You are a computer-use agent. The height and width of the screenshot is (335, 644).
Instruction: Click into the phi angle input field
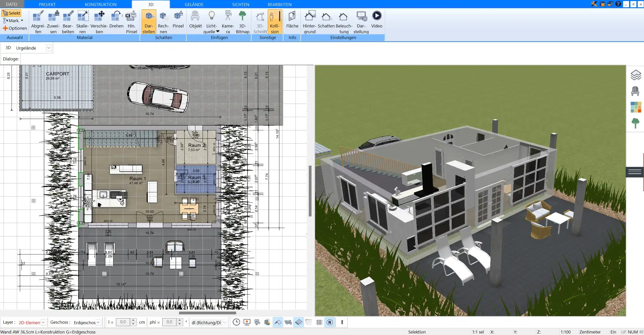point(169,322)
